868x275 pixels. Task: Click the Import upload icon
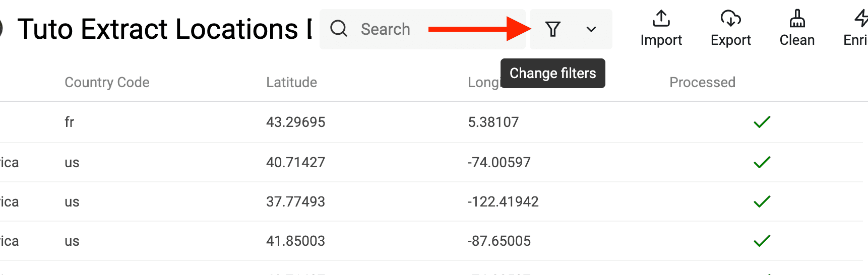coord(661,19)
